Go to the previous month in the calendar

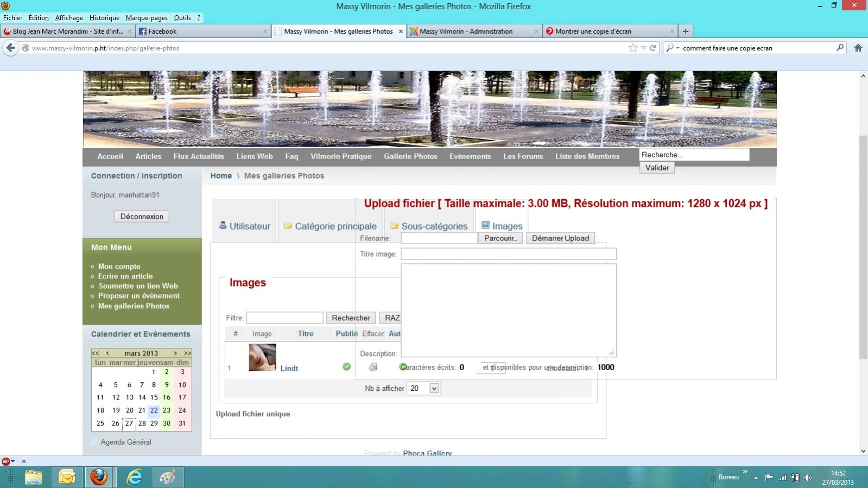(107, 353)
